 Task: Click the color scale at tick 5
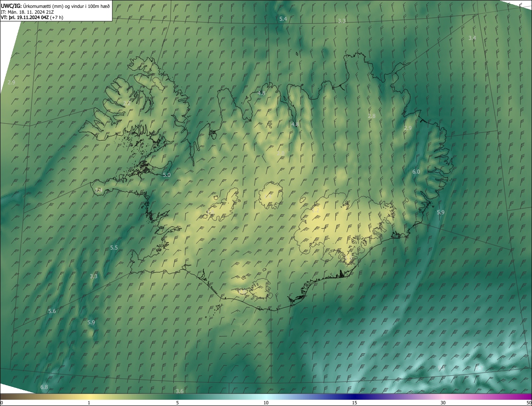coord(177,403)
